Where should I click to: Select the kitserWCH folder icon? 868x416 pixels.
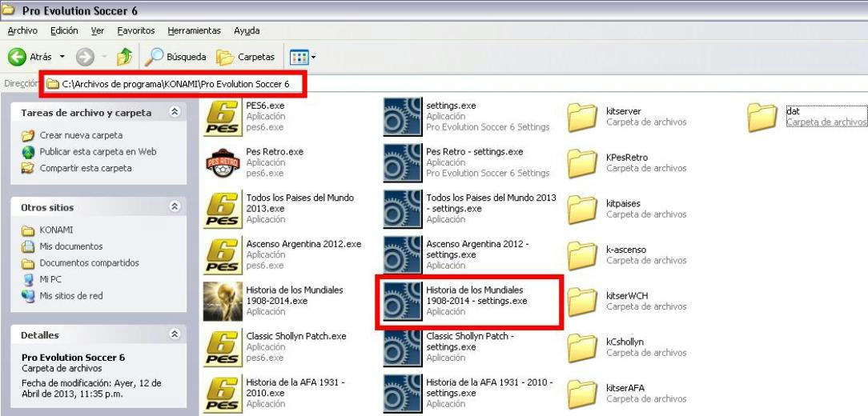pyautogui.click(x=582, y=302)
